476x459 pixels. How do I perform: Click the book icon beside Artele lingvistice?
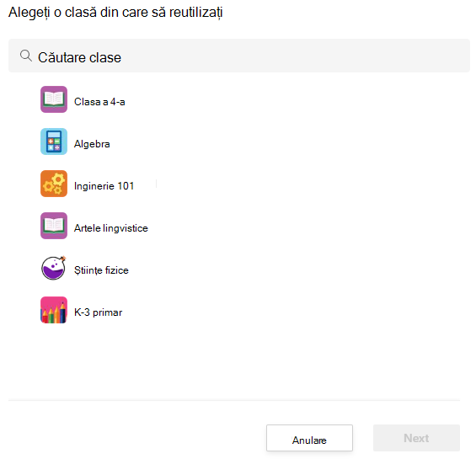coord(54,226)
